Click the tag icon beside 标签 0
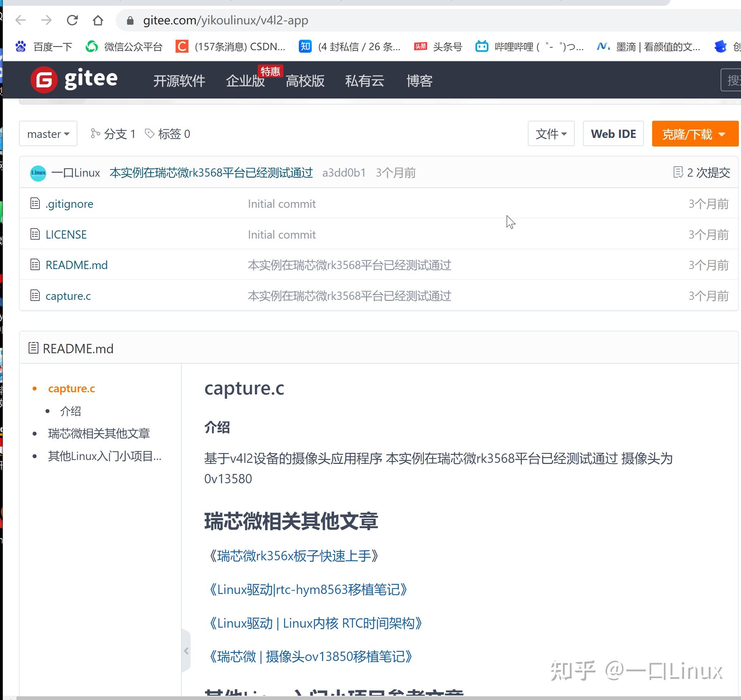Viewport: 741px width, 700px height. click(x=149, y=134)
